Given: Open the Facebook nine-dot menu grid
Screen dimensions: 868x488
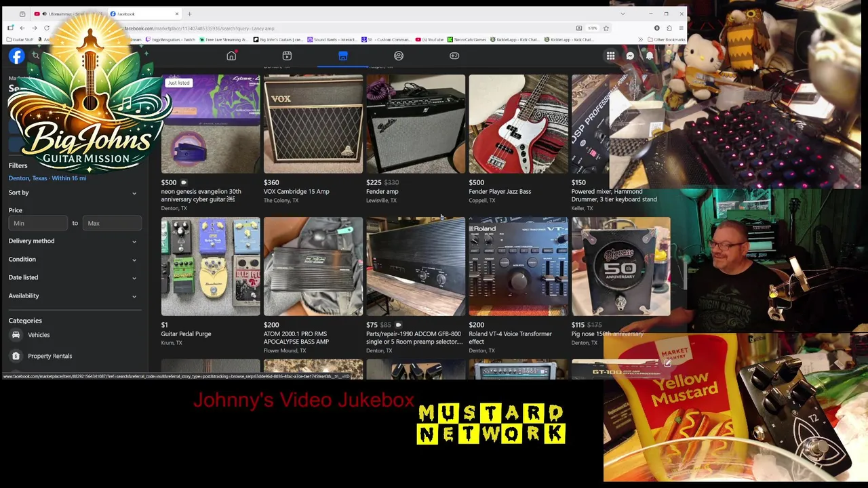Looking at the screenshot, I should pos(610,56).
